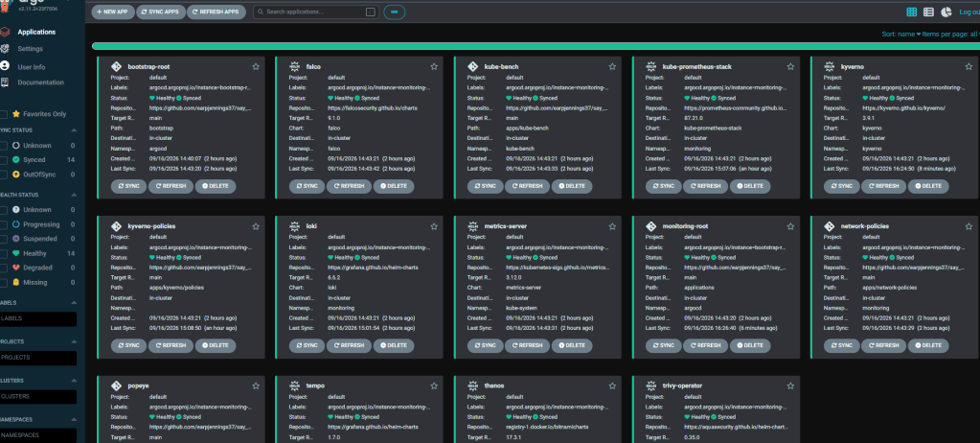Favorite the kube-prometheus-stack app star
Screen dimensions: 980x443
(x=790, y=66)
